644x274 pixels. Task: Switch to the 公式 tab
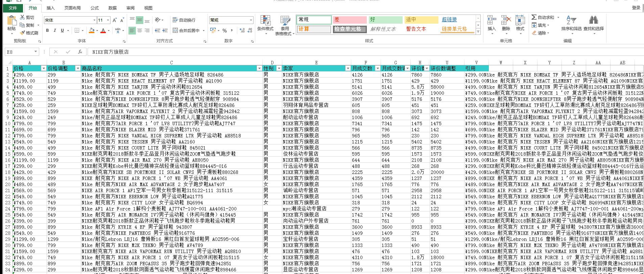point(95,8)
